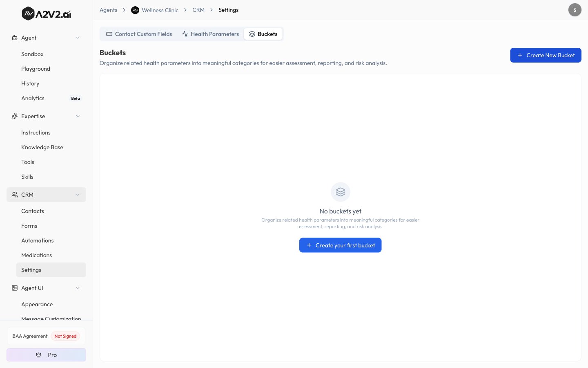
Task: Open the user avatar menu
Action: (x=575, y=10)
